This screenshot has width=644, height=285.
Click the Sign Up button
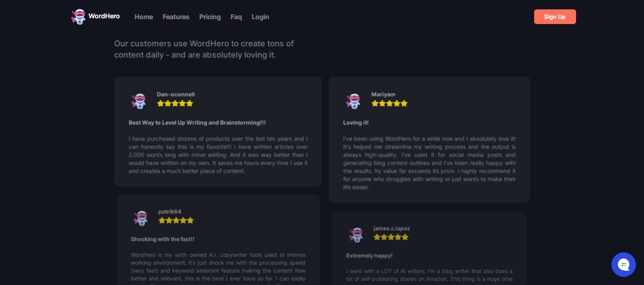click(x=554, y=17)
